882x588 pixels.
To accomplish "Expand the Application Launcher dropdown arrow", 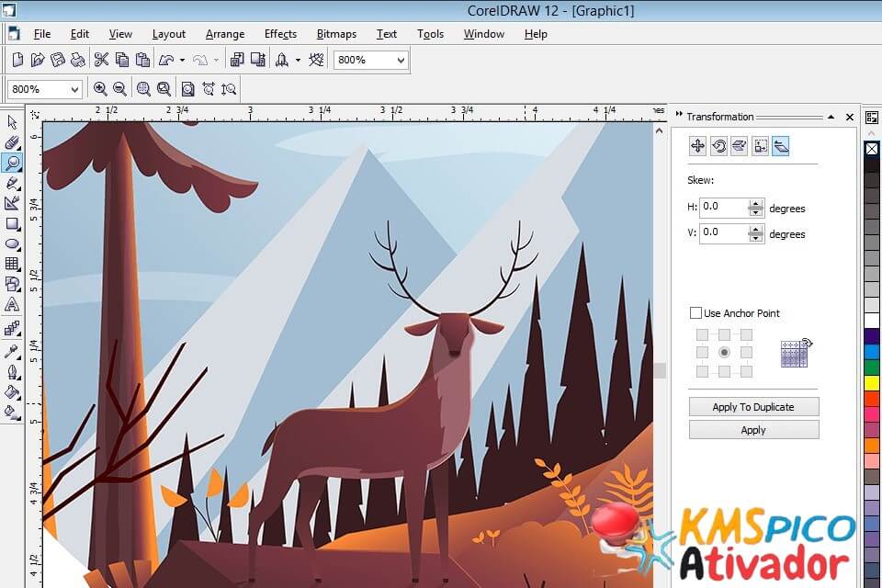I will [x=298, y=60].
